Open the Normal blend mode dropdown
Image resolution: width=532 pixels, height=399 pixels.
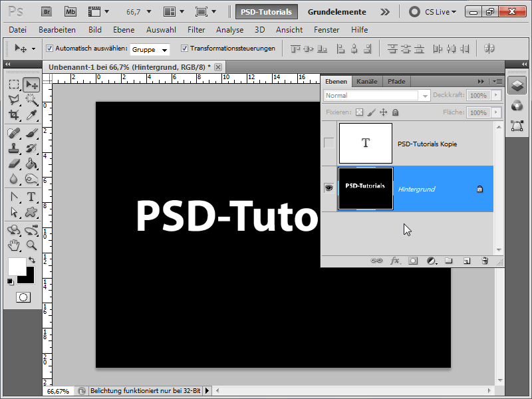point(376,96)
